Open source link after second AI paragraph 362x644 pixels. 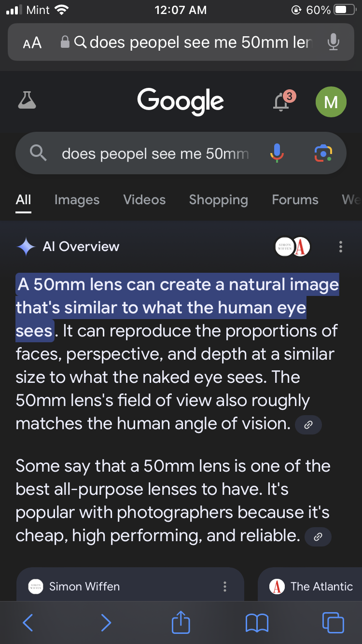318,537
